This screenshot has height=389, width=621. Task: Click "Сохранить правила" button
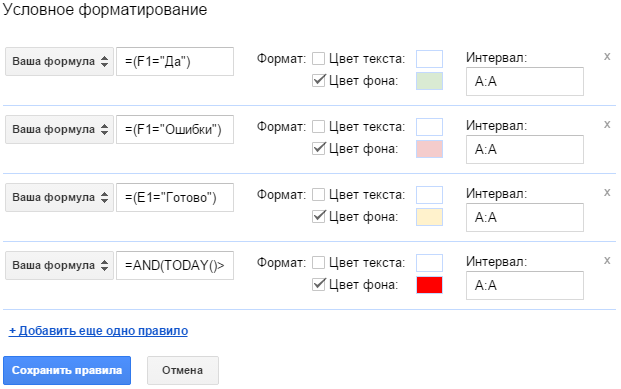coord(67,370)
